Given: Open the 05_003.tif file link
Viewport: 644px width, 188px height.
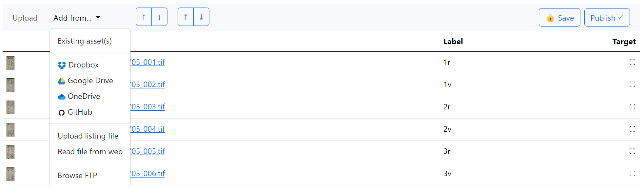Looking at the screenshot, I should [x=148, y=107].
